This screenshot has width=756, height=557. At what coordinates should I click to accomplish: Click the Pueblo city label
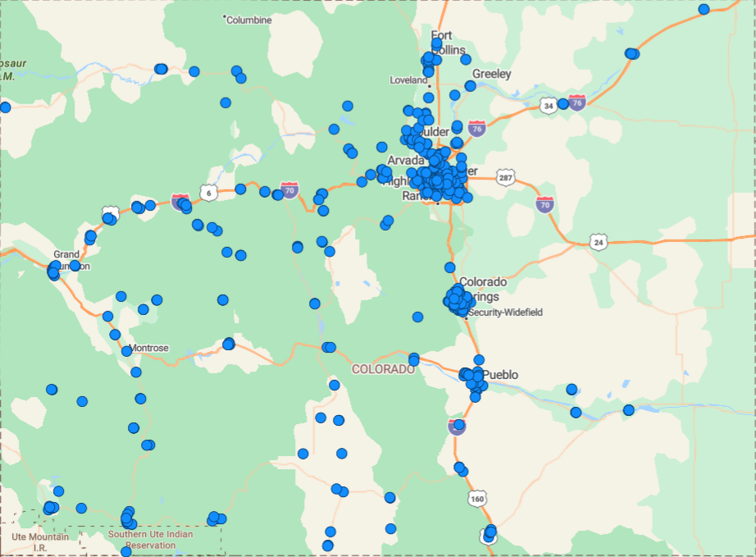pos(501,374)
